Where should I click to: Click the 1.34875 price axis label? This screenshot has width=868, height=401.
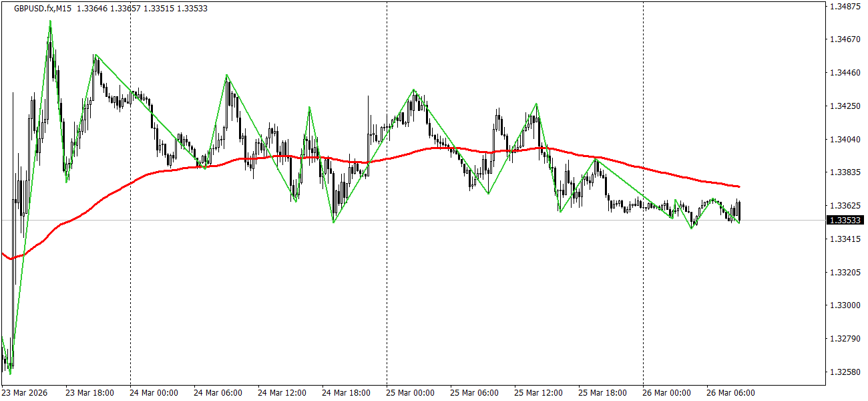[x=844, y=7]
